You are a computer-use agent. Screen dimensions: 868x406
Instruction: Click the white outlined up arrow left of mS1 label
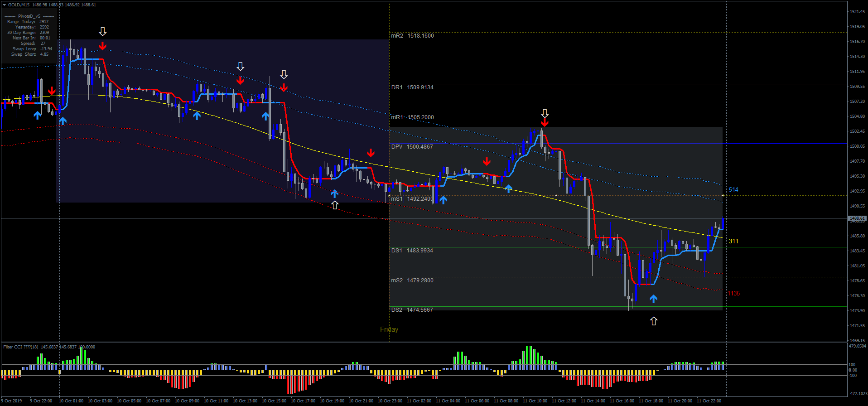click(x=334, y=205)
